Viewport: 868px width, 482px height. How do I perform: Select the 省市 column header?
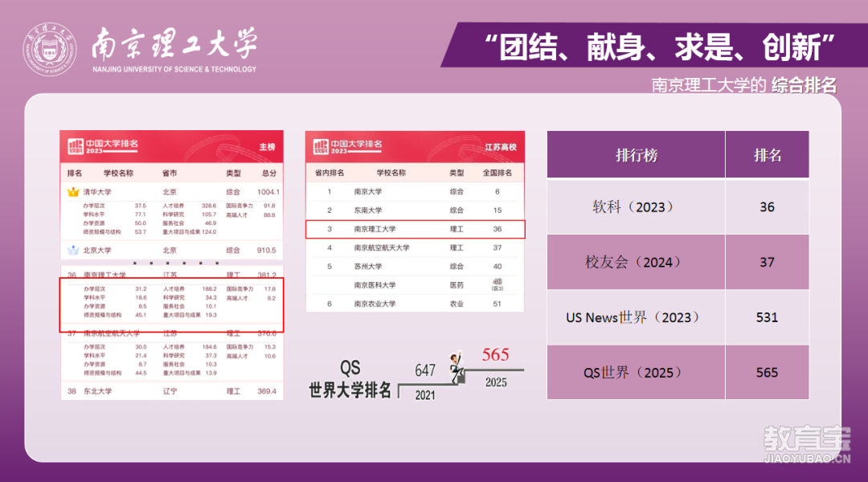coord(170,174)
